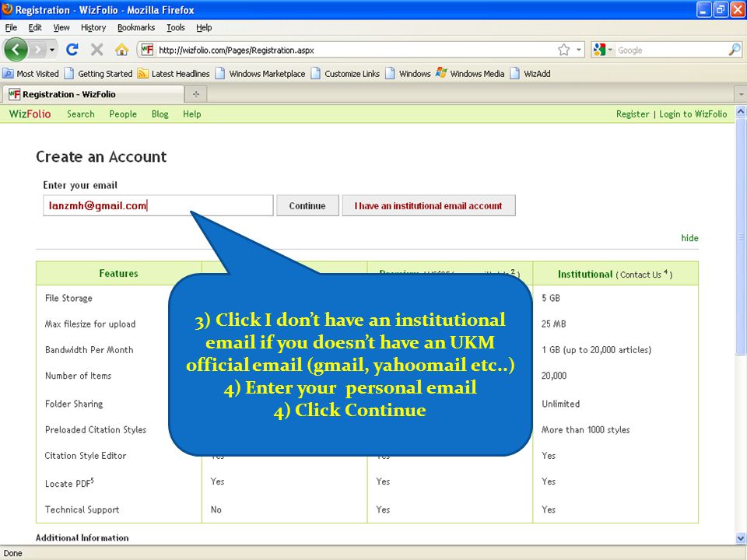Click the Technical Support label

82,509
